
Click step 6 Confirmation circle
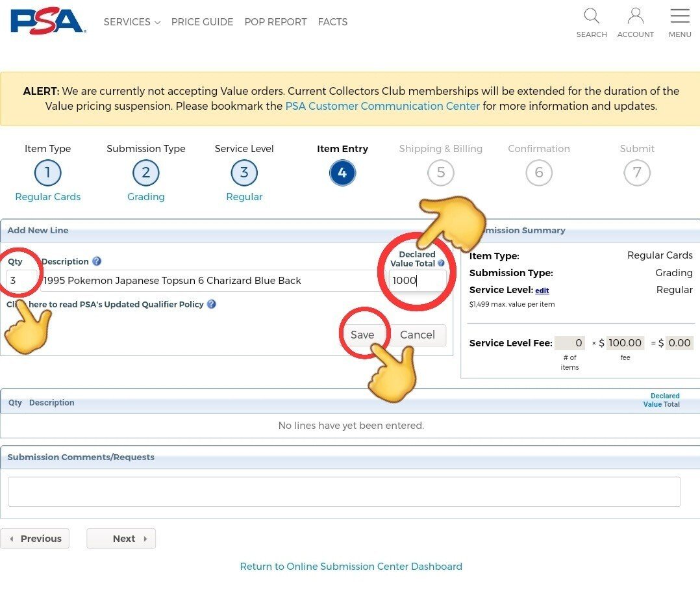tap(539, 173)
